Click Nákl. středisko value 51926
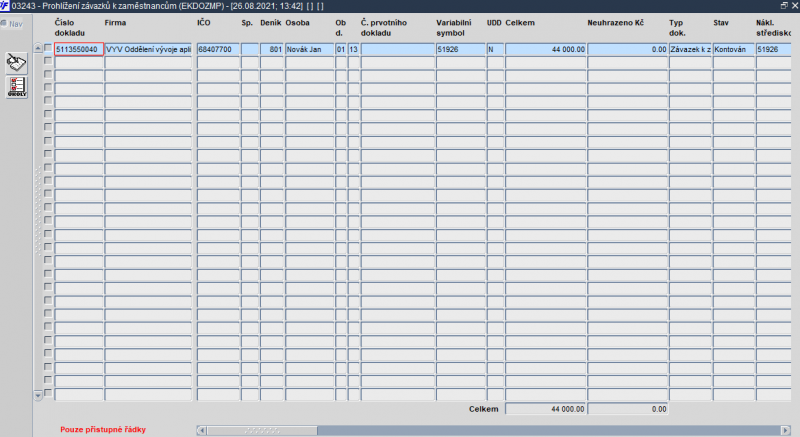The image size is (800, 437). tap(773, 49)
